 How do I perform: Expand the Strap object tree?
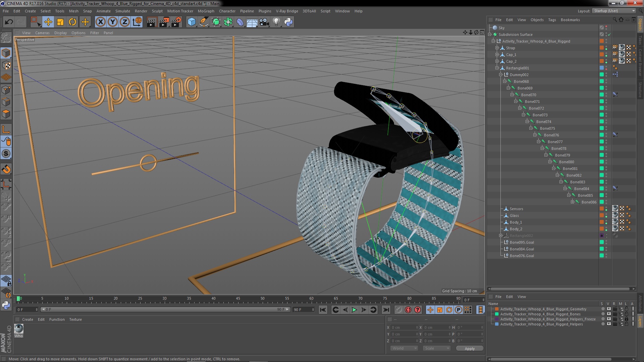click(x=497, y=48)
